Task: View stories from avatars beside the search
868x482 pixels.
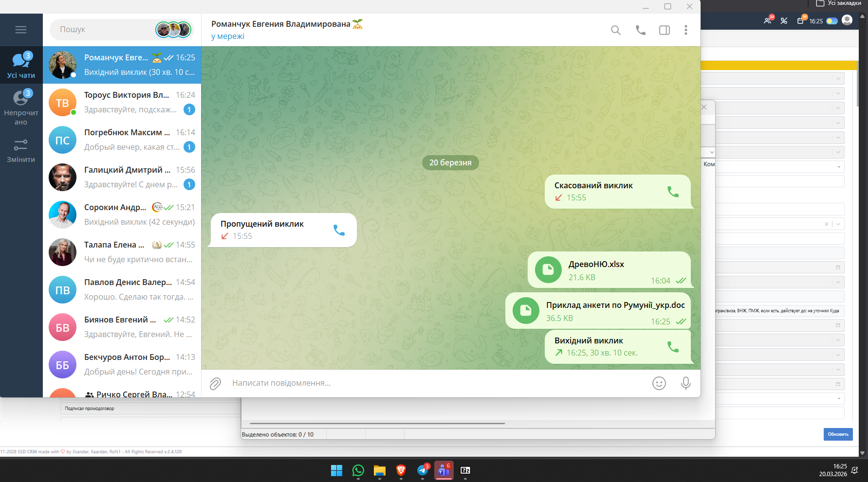Action: click(x=173, y=30)
